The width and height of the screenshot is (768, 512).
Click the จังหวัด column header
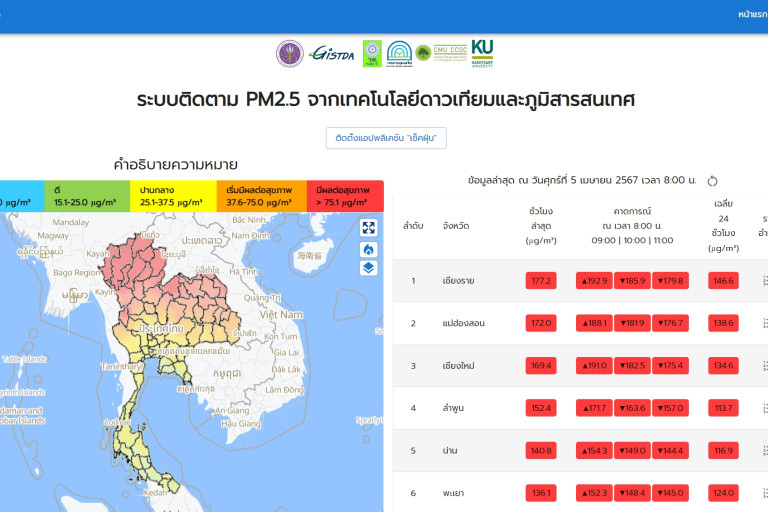[x=457, y=226]
